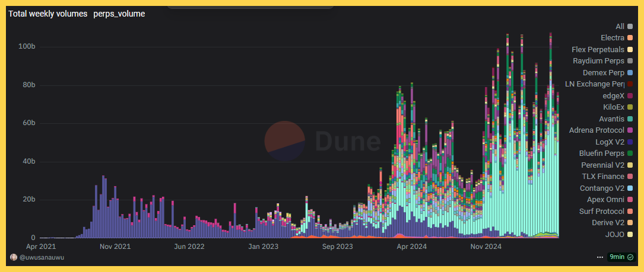Open the @uwusanauwu author profile link

(42, 257)
